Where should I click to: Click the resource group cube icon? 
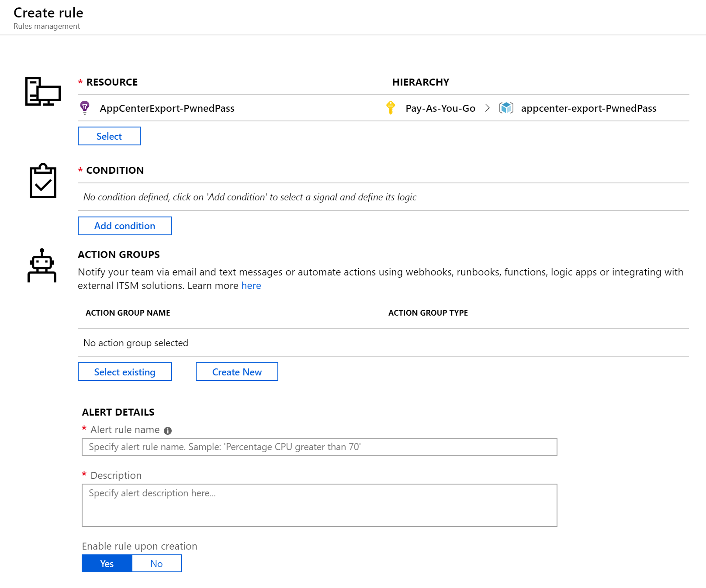pos(506,108)
